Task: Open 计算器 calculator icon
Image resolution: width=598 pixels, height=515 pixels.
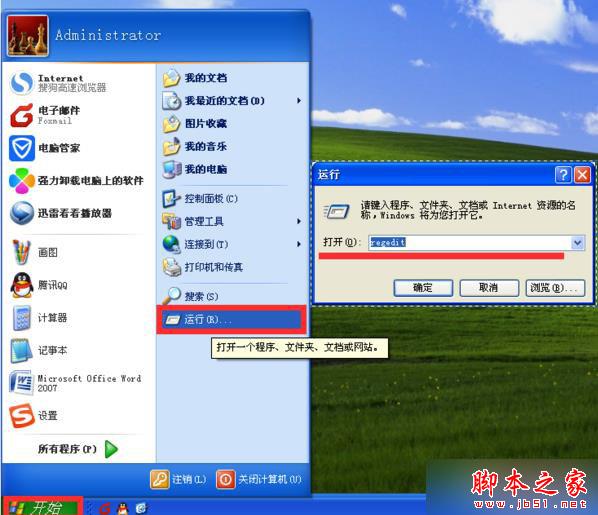Action: click(21, 318)
